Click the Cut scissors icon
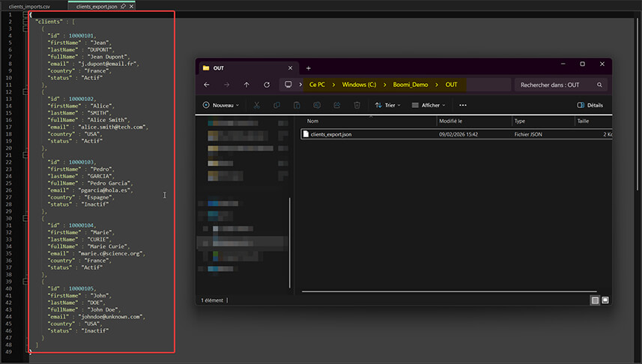642x364 pixels. [x=257, y=106]
